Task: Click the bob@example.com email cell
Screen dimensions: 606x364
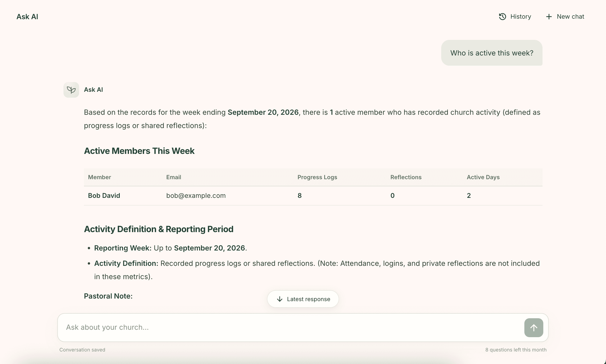Action: [196, 196]
